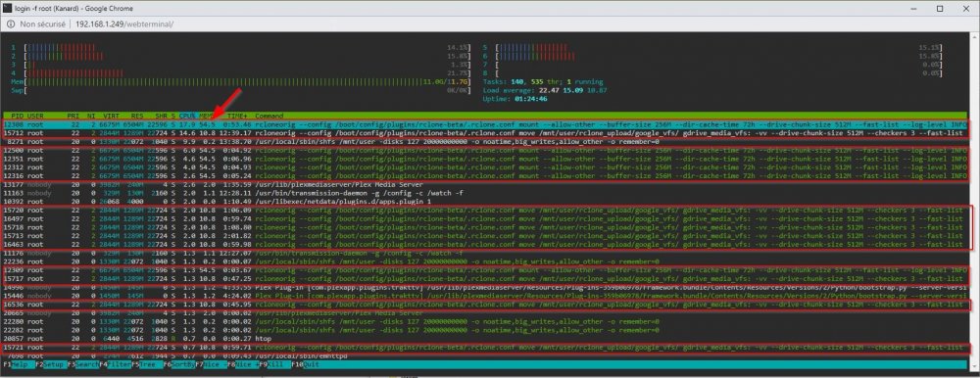This screenshot has height=378, width=980.
Task: Select rclone mount process PID 12500
Action: (x=485, y=151)
